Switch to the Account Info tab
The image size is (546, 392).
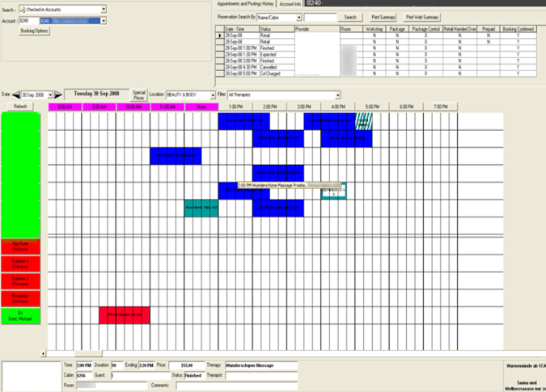coord(290,4)
